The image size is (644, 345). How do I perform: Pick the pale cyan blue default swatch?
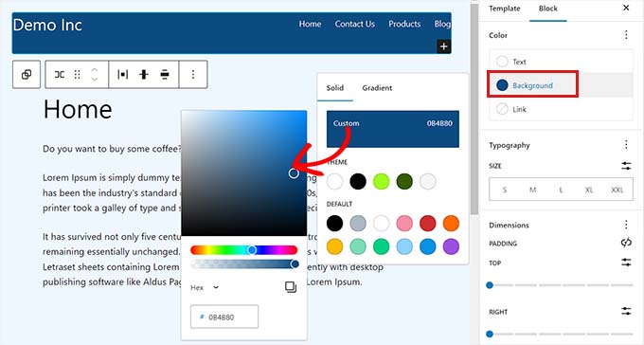404,246
